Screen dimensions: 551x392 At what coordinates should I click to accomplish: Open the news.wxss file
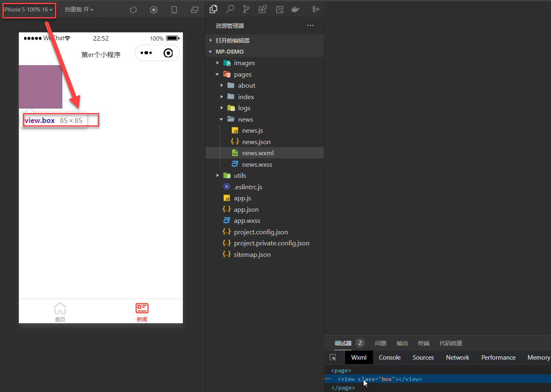257,165
